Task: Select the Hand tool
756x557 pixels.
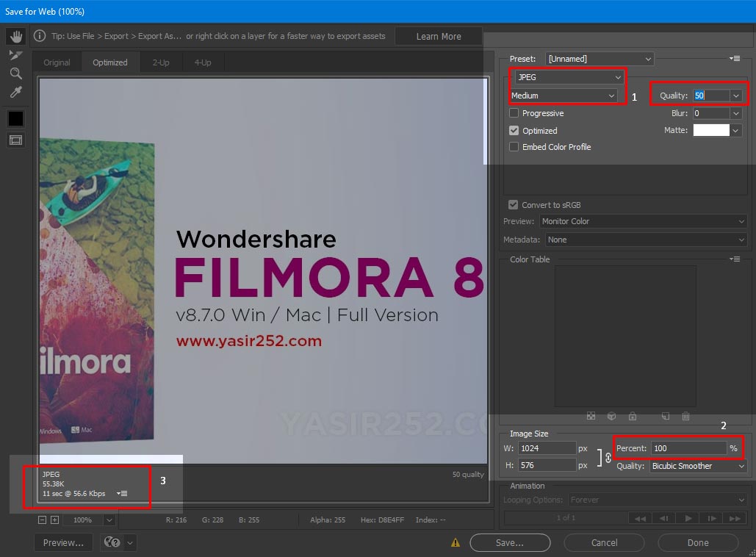Action: click(16, 35)
